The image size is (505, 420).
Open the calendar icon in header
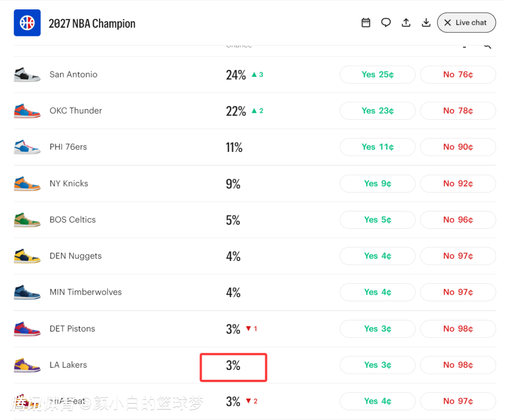(366, 22)
